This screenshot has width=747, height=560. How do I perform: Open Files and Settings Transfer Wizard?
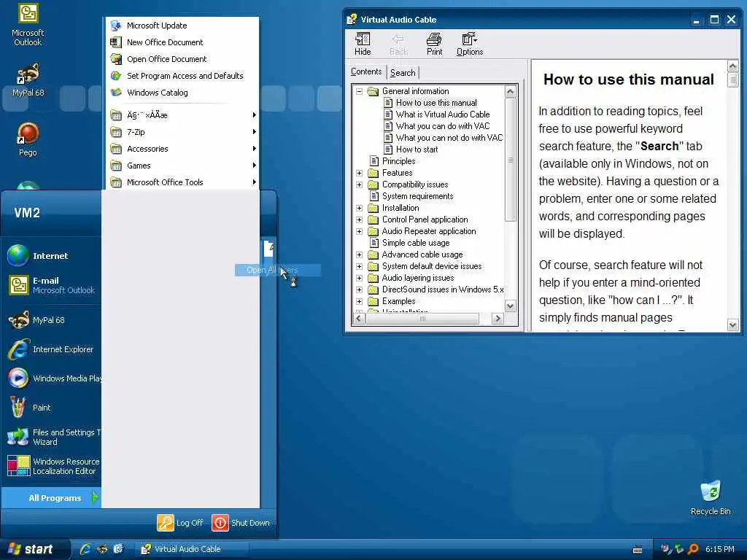(x=52, y=437)
